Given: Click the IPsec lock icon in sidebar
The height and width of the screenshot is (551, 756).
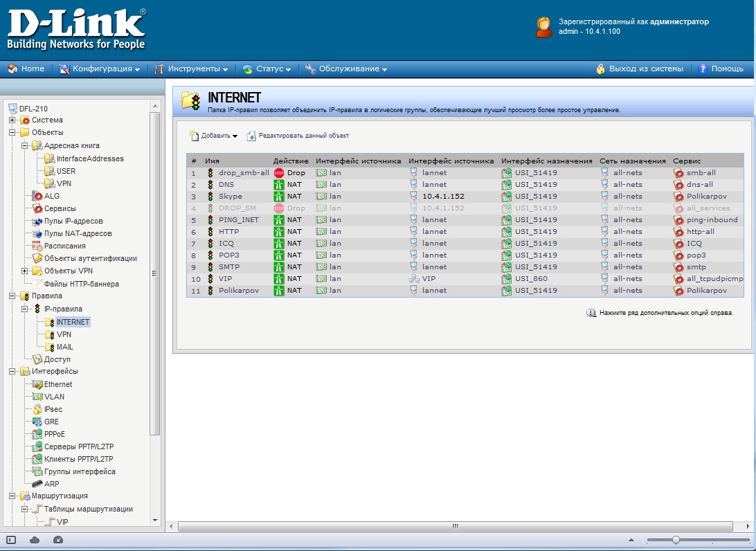Looking at the screenshot, I should 37,409.
